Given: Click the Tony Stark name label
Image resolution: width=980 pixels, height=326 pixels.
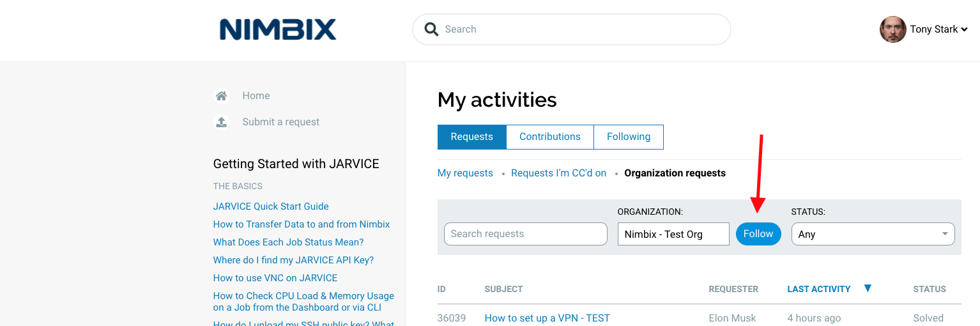Looking at the screenshot, I should (934, 29).
